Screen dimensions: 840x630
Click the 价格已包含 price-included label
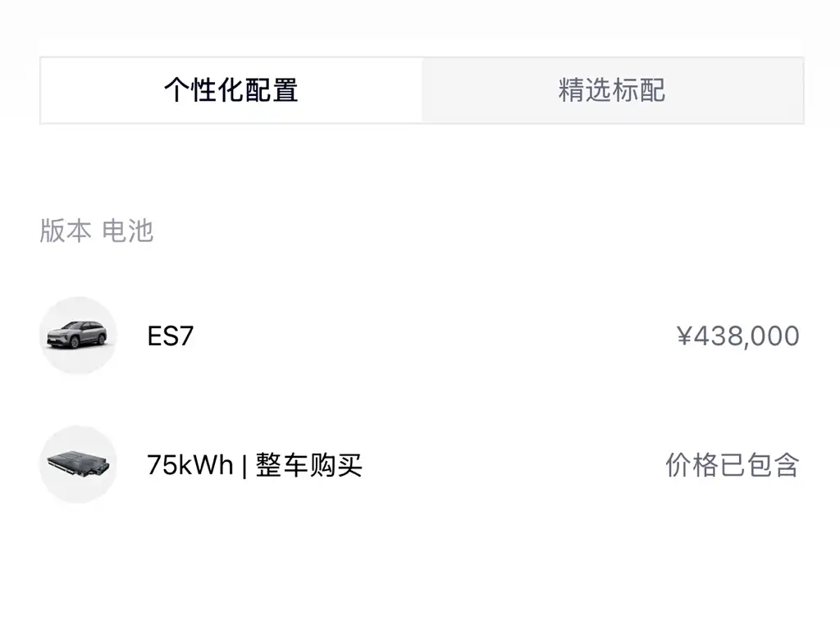(733, 465)
